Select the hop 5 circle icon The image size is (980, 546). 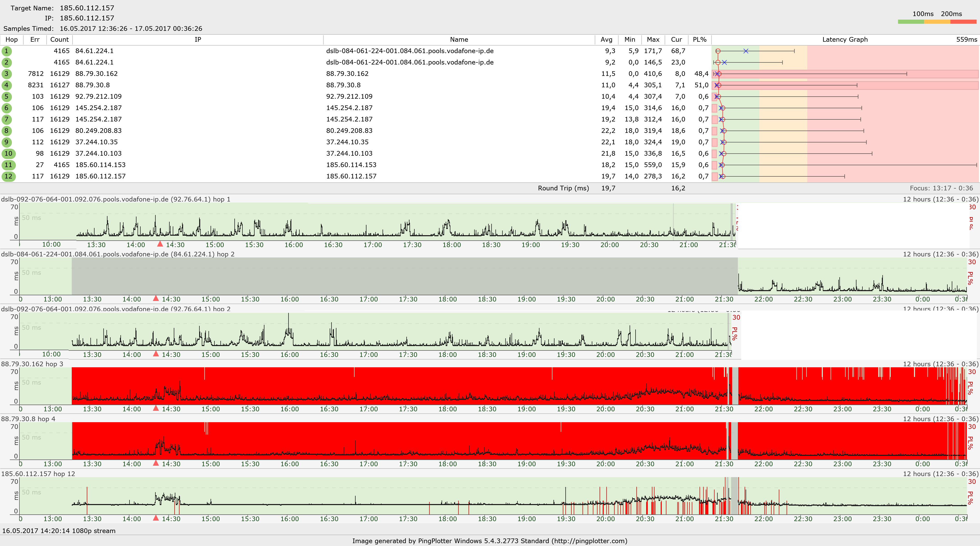pyautogui.click(x=7, y=96)
